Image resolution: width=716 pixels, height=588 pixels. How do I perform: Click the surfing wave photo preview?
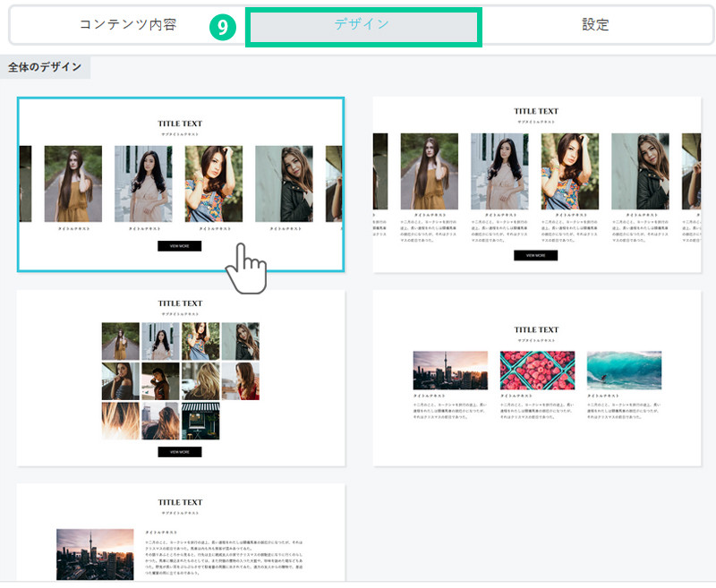(624, 371)
